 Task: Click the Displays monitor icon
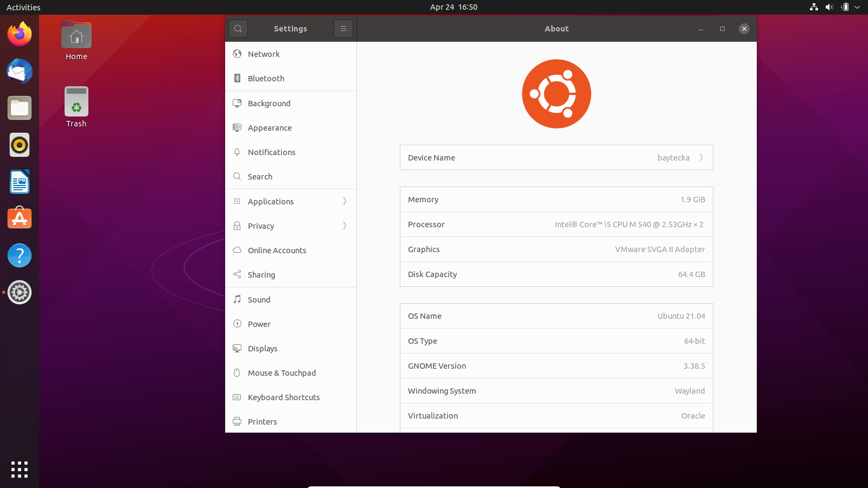point(237,348)
